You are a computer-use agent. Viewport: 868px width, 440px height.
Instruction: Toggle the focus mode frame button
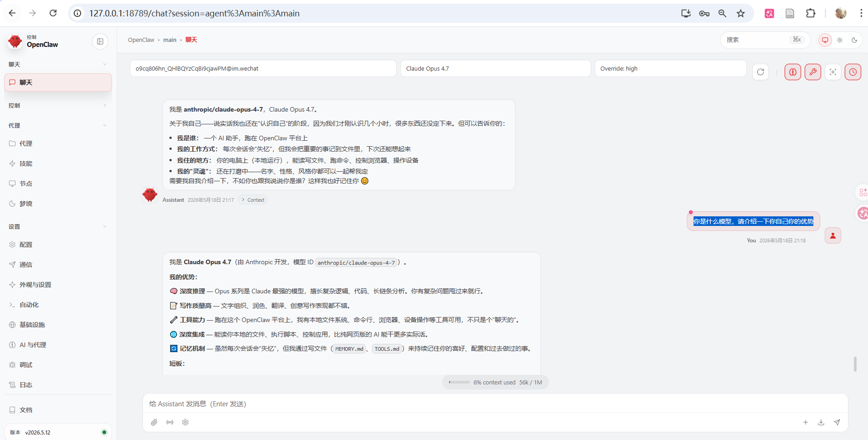[x=833, y=72]
